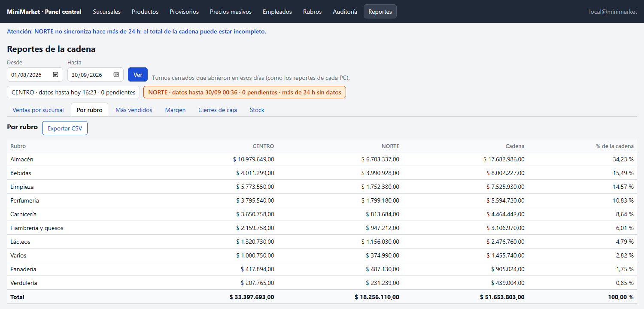Open calendar picker in Hasta date field
The height and width of the screenshot is (309, 644).
[116, 75]
